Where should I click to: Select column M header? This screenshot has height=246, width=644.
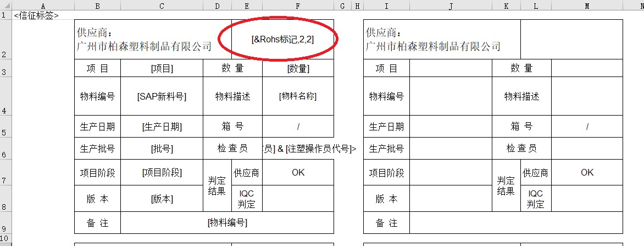(x=587, y=6)
